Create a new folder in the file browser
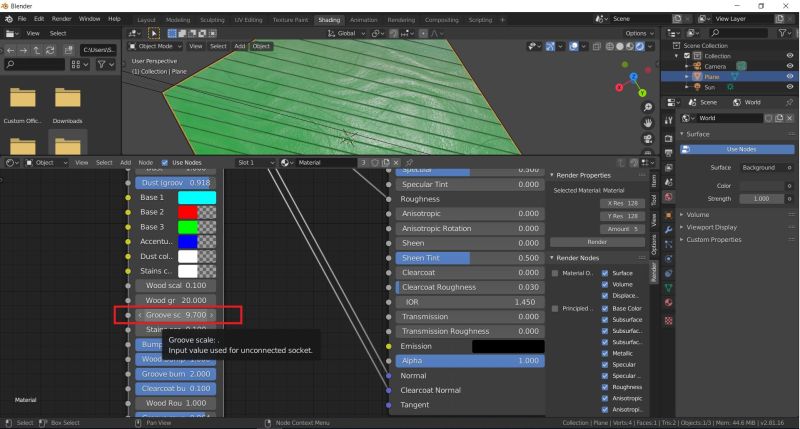Image resolution: width=800 pixels, height=429 pixels. point(68,50)
